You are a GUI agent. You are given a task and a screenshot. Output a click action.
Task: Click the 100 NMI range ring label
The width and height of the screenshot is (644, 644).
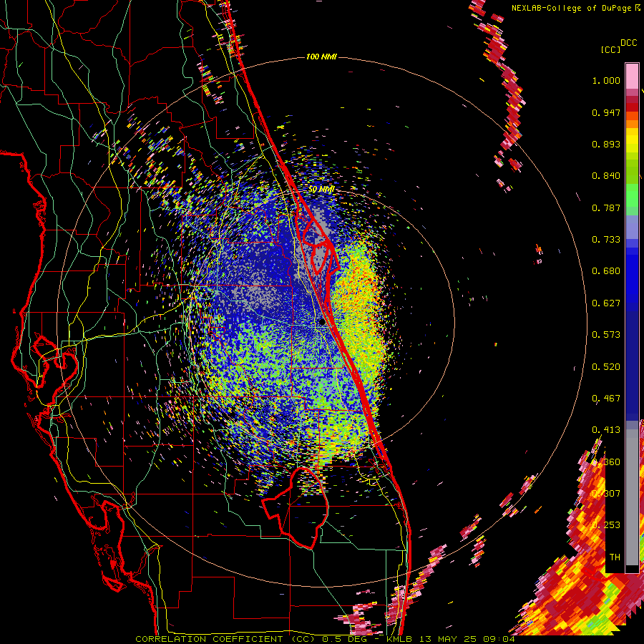(321, 57)
